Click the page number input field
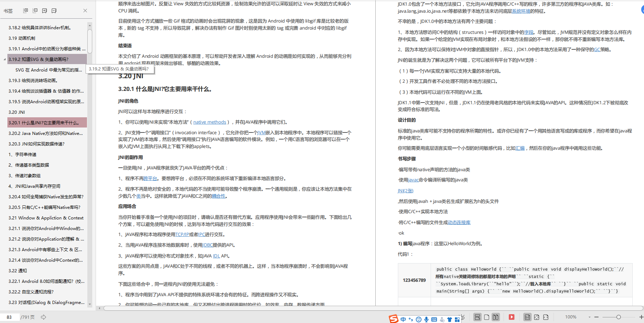The width and height of the screenshot is (644, 323). [10, 317]
